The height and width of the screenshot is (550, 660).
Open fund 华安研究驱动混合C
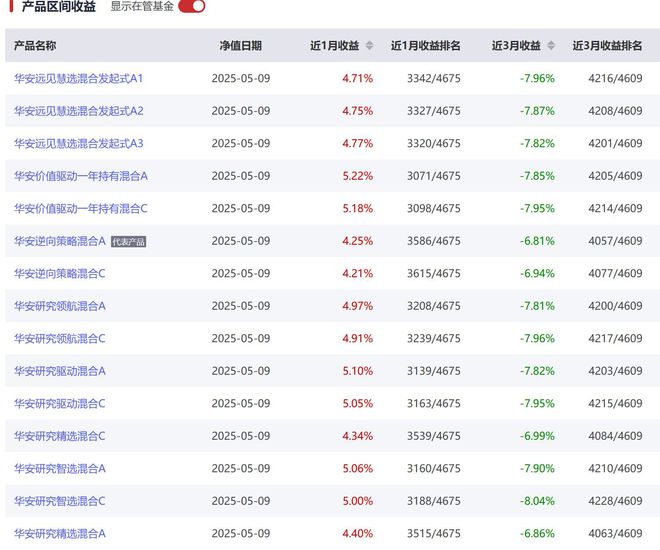tap(60, 404)
